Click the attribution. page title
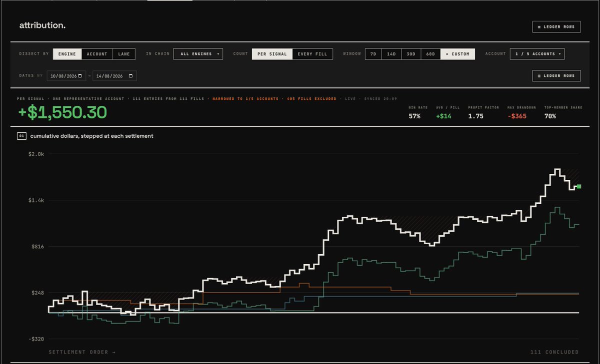Screen dimensions: 600x364 pyautogui.click(x=42, y=25)
